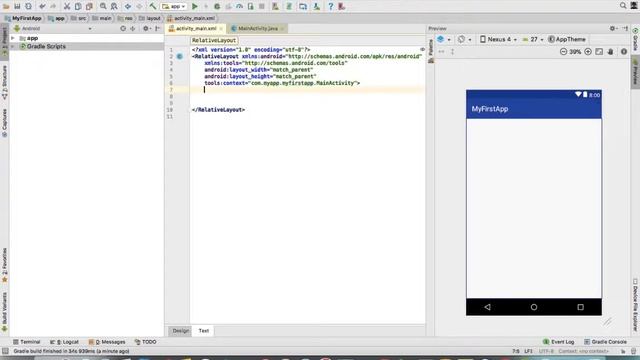
Task: Open Project panel settings gear
Action: tap(146, 29)
